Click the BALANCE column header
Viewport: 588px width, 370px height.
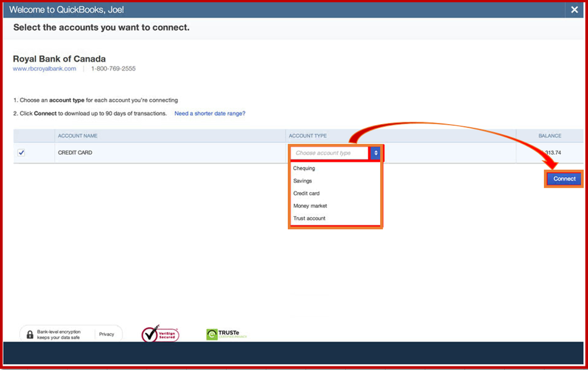(550, 136)
